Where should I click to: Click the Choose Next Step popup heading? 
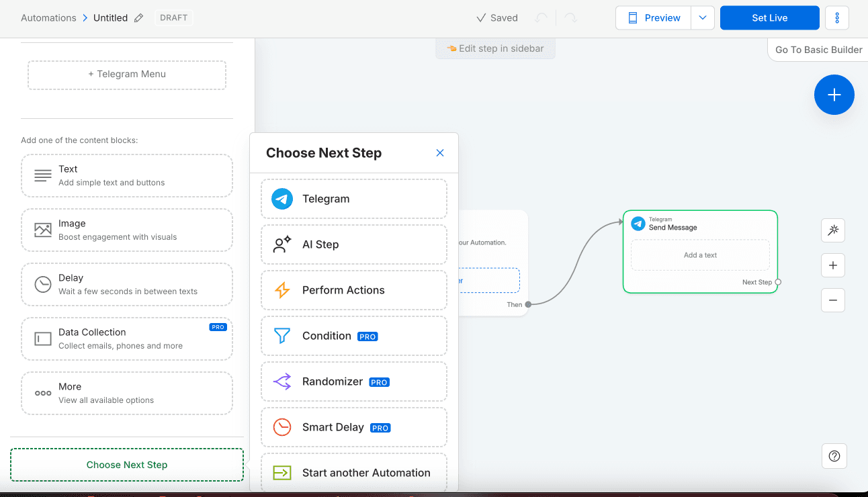pos(324,153)
